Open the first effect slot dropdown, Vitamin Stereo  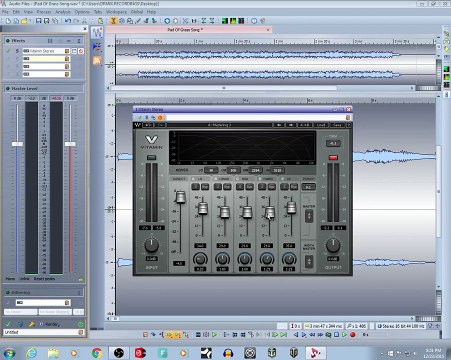[46, 51]
